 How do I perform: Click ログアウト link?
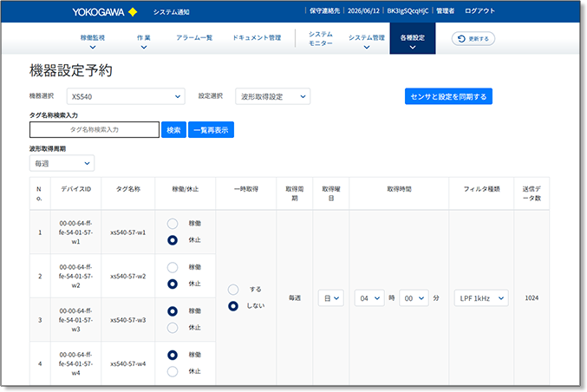[x=480, y=11]
